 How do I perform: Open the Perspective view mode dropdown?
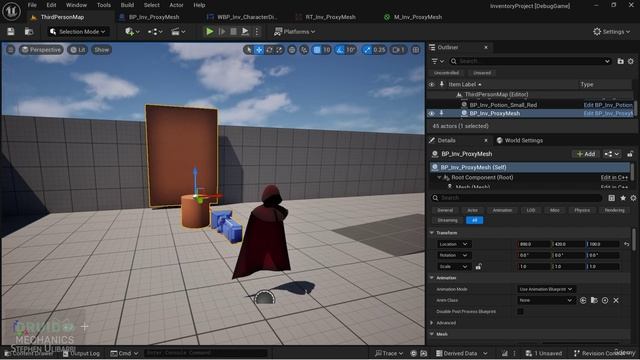41,50
